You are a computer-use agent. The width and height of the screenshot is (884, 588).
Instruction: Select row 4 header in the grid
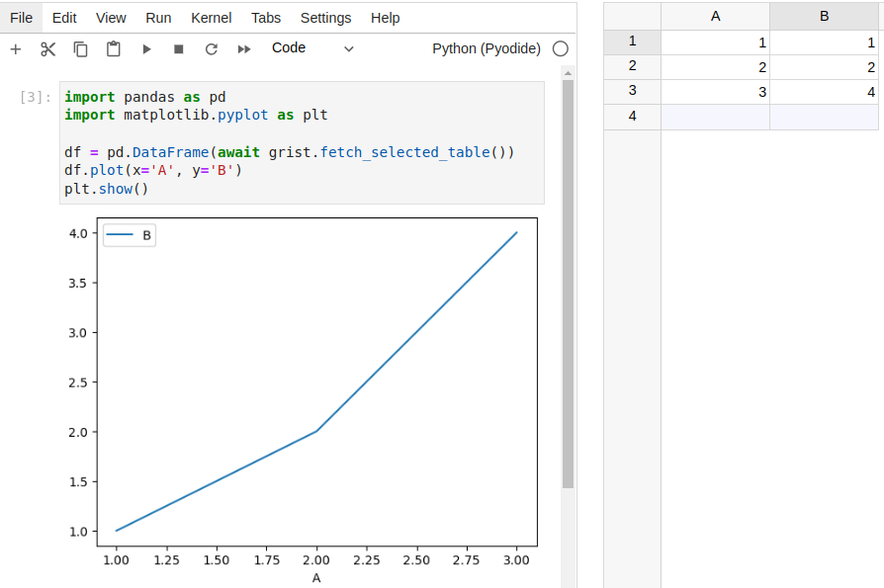coord(632,116)
